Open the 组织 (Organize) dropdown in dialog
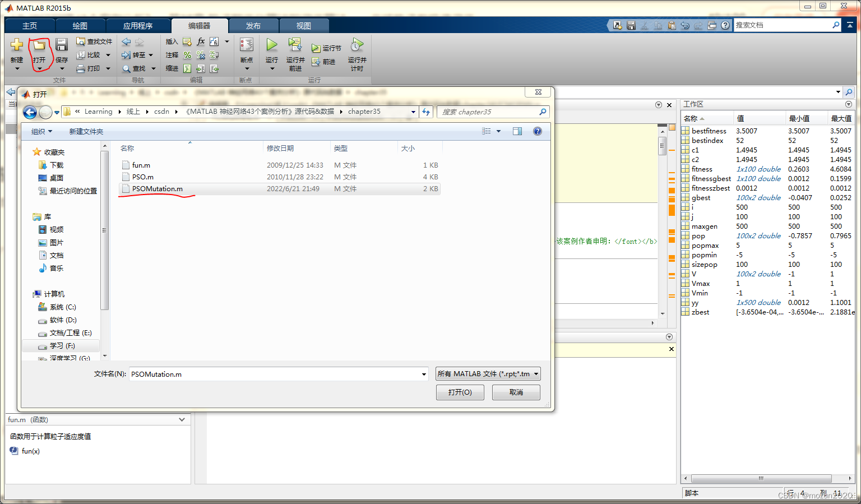This screenshot has width=861, height=504. [41, 131]
